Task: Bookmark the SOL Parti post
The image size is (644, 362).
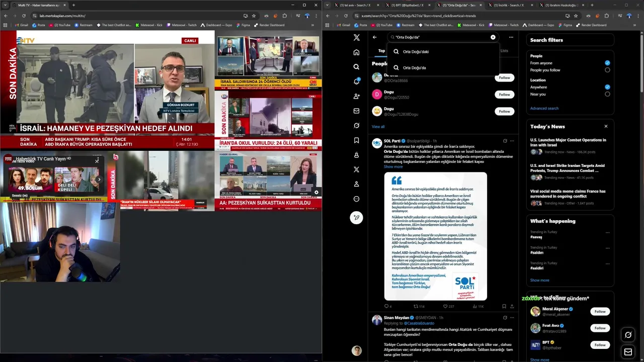Action: pyautogui.click(x=504, y=306)
